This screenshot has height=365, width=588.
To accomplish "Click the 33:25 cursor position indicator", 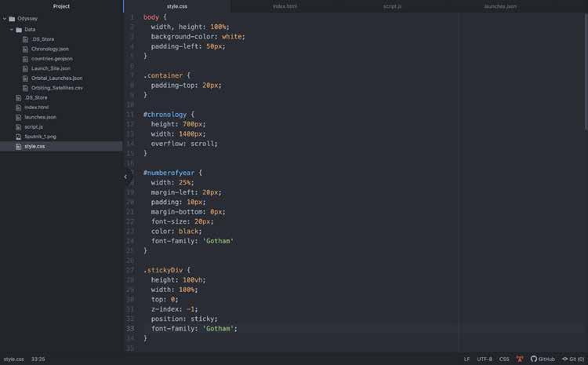I will (38, 359).
